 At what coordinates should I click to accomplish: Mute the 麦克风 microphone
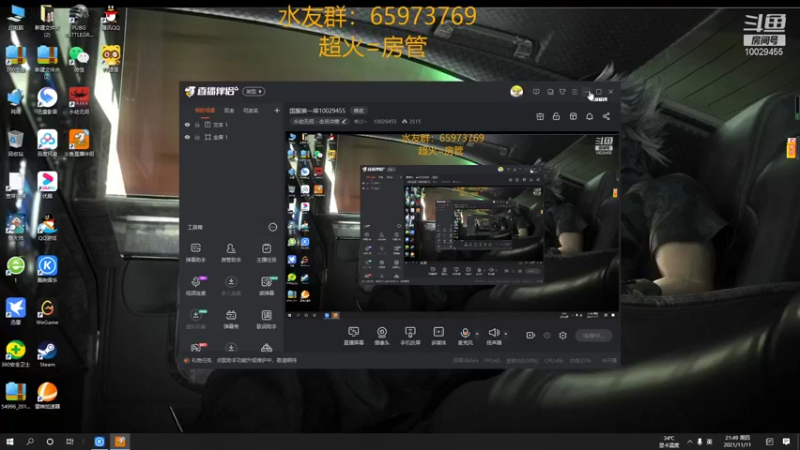pyautogui.click(x=465, y=336)
